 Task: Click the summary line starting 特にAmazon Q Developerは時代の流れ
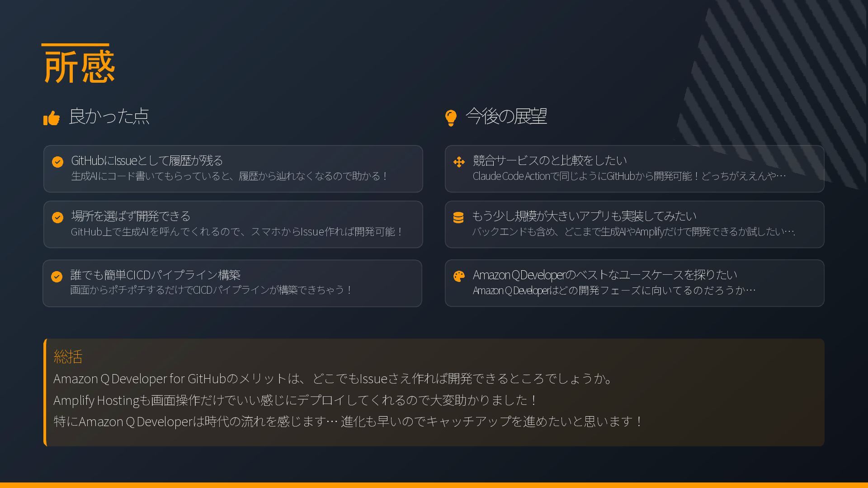click(348, 422)
